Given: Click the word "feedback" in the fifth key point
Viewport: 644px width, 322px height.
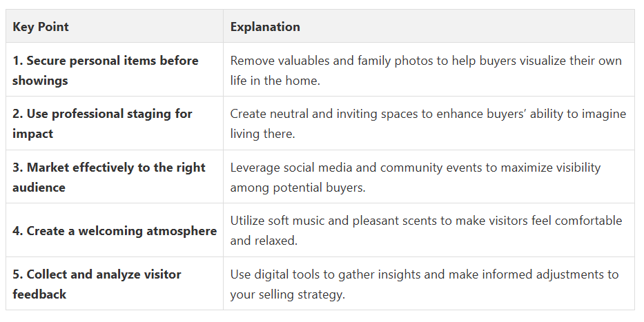Looking at the screenshot, I should coord(39,294).
